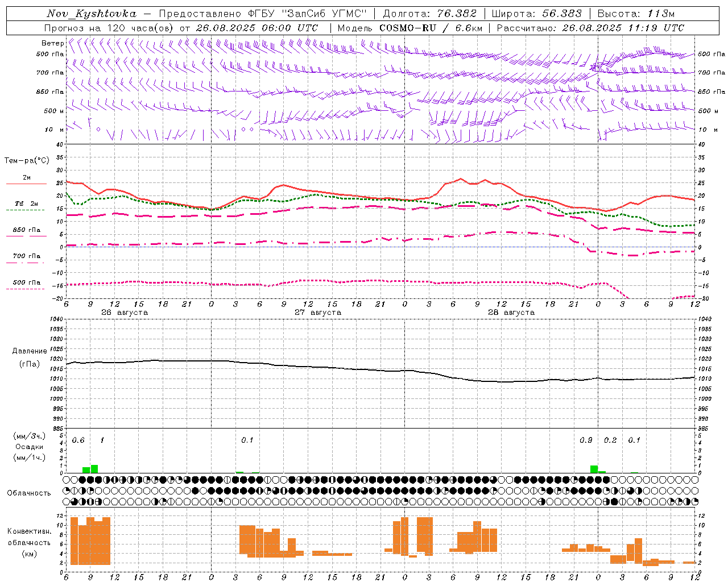
Task: Select the latitude value Широта: 56.383
Action: [536, 14]
